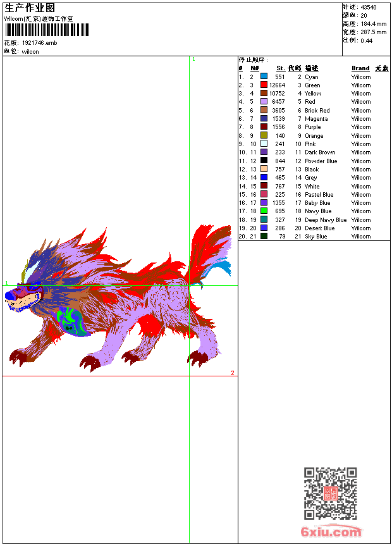Select the red swatch beside stitch count 12664
Image resolution: width=392 pixels, height=544 pixels.
coord(264,85)
